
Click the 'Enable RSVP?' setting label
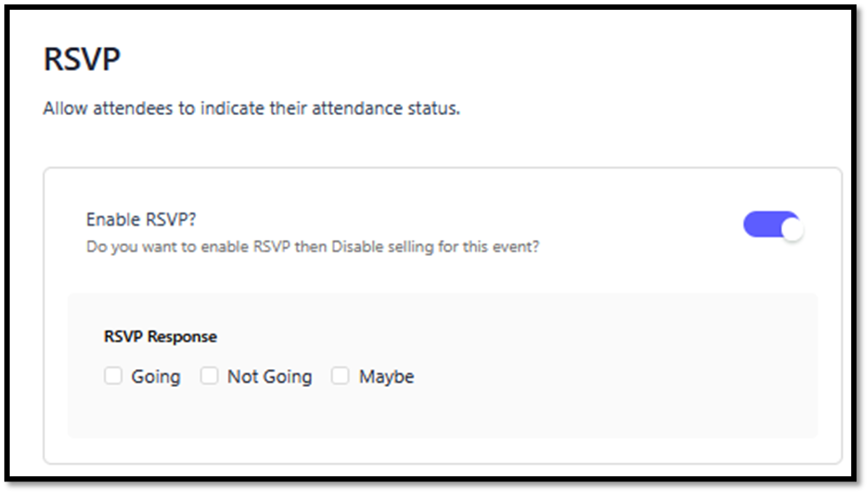click(141, 219)
